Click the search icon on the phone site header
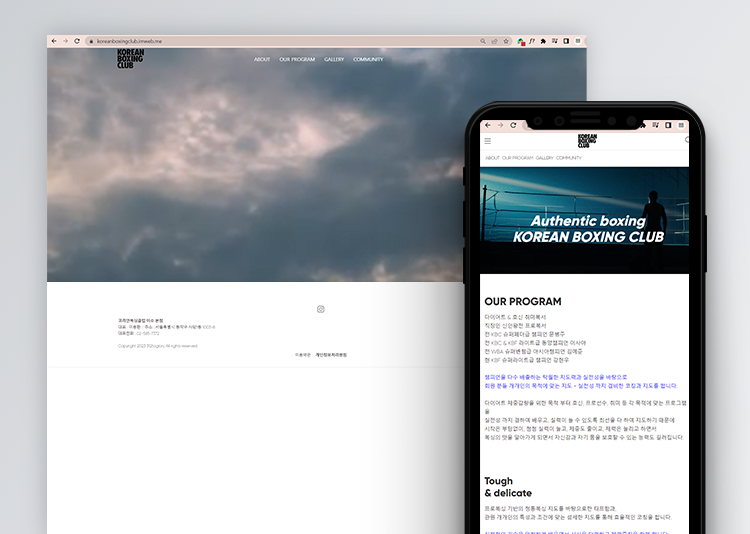 687,140
